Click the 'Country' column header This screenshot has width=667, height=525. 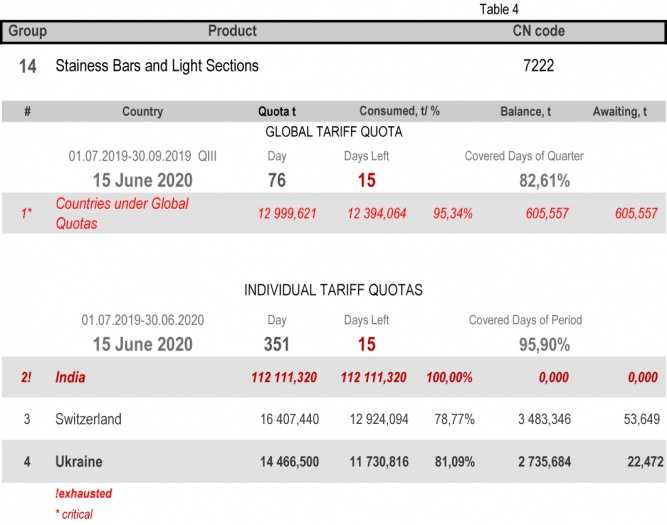click(x=142, y=111)
